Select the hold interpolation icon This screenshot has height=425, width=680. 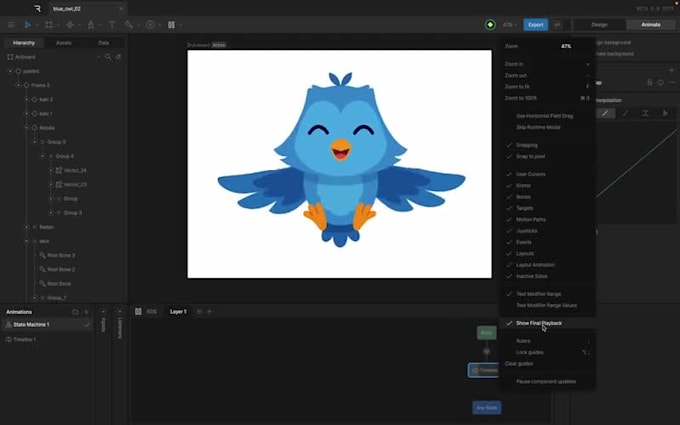coord(645,113)
